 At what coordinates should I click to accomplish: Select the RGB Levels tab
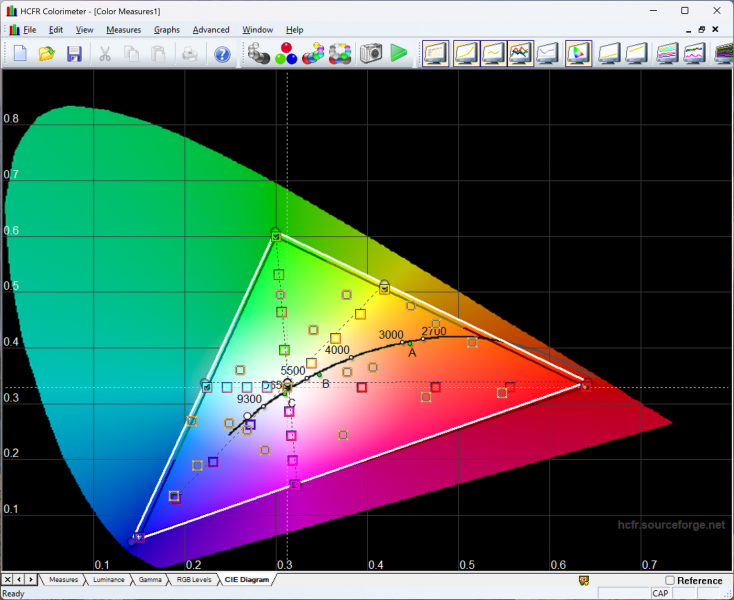point(193,580)
